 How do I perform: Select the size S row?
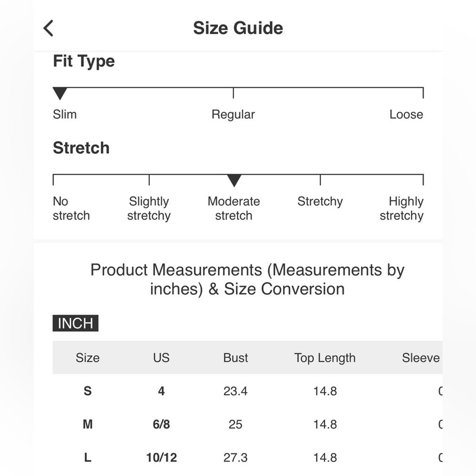(248, 391)
